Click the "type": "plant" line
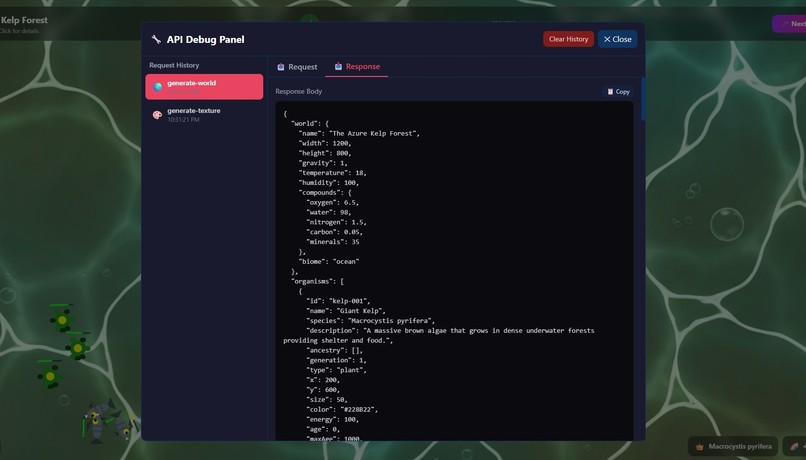This screenshot has width=806, height=460. pos(336,370)
